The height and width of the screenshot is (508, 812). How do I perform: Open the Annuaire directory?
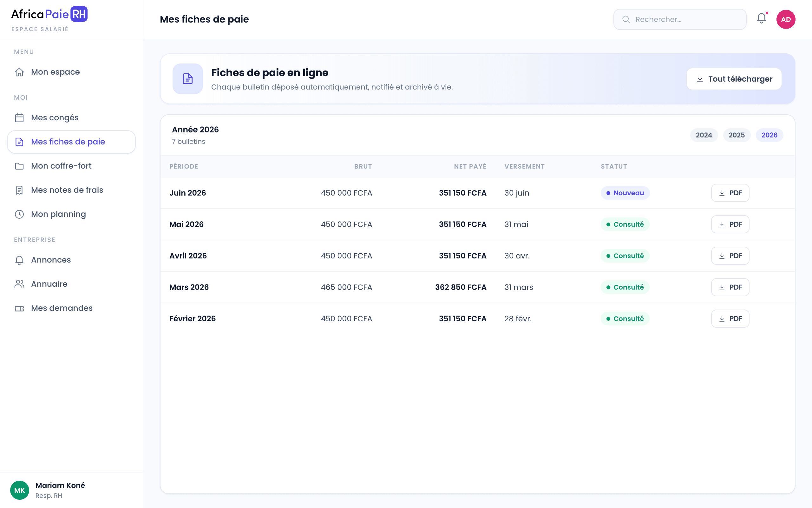pos(71,284)
